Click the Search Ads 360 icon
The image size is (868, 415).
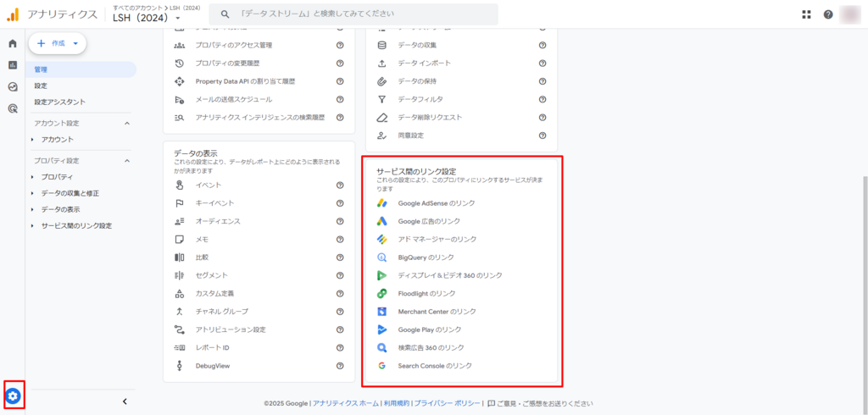(381, 347)
